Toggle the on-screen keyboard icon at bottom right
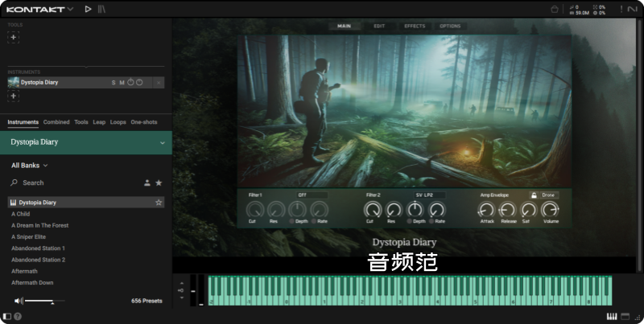This screenshot has height=324, width=644. [611, 316]
